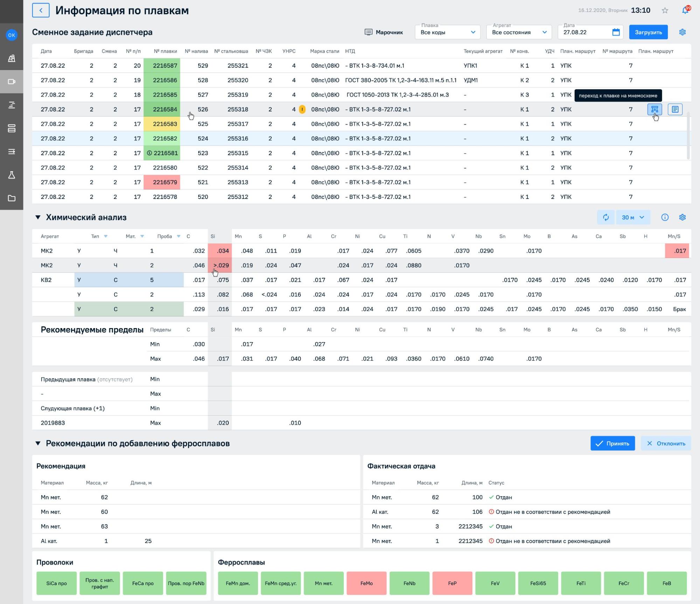Expand 30 м interval dropdown

(633, 217)
